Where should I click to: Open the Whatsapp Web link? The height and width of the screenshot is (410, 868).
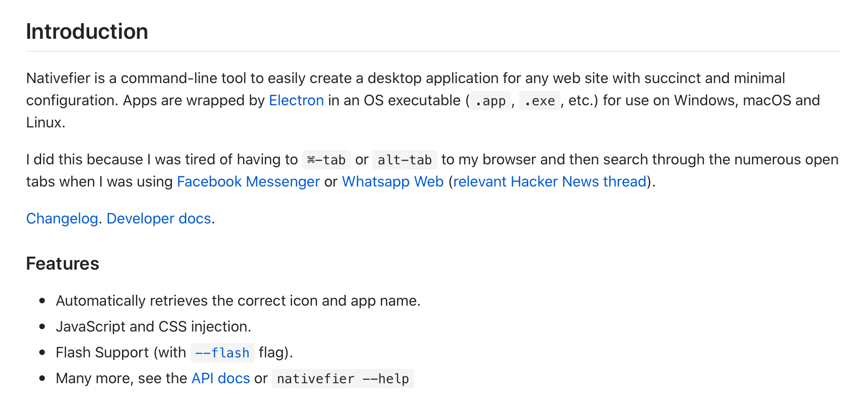click(x=392, y=181)
